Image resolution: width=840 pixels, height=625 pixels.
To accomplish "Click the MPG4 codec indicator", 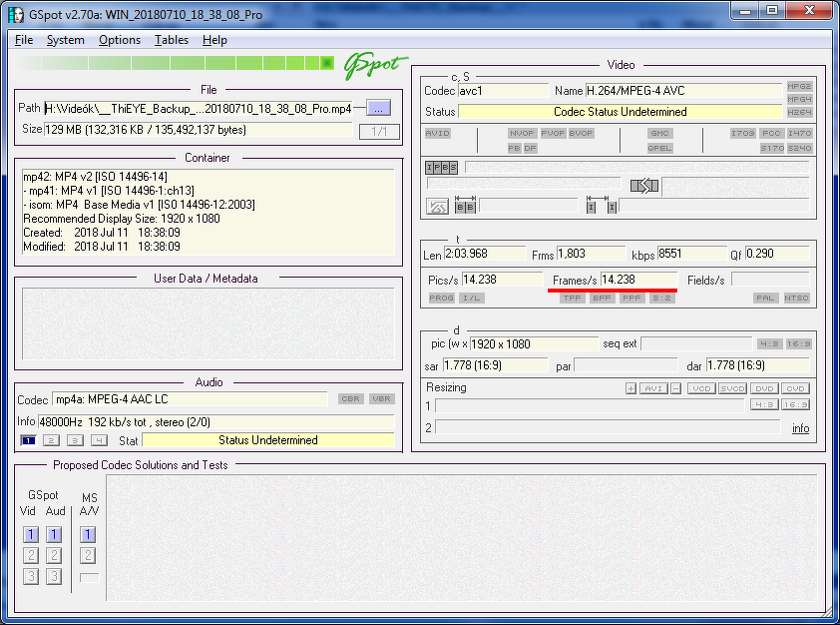I will (799, 99).
